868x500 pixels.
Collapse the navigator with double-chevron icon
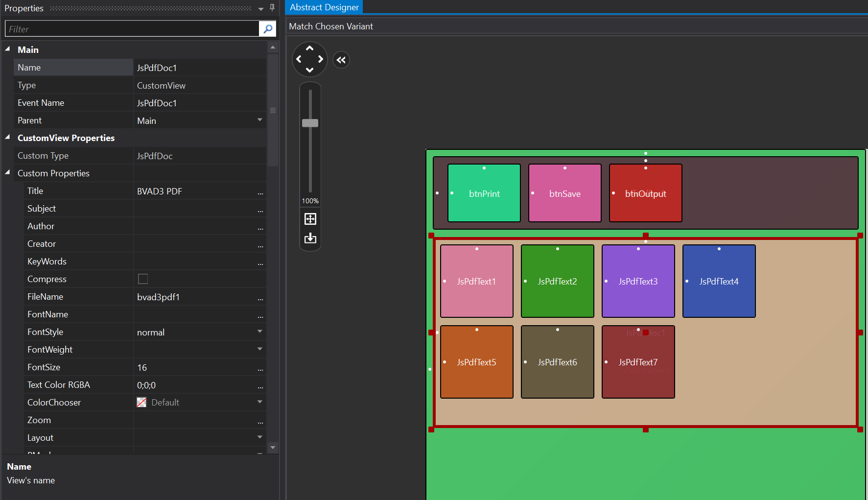[x=341, y=60]
